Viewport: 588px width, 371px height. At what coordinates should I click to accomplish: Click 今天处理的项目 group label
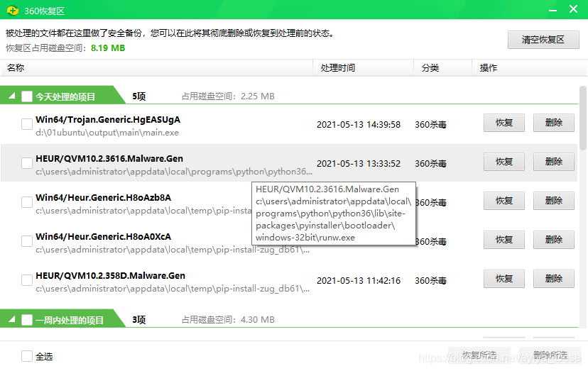65,96
